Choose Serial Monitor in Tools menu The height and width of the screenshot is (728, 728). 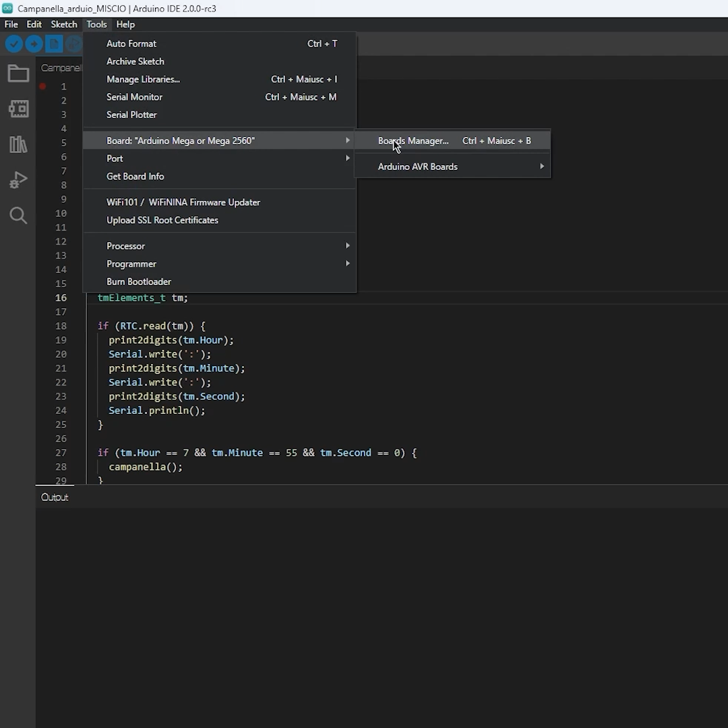[135, 97]
